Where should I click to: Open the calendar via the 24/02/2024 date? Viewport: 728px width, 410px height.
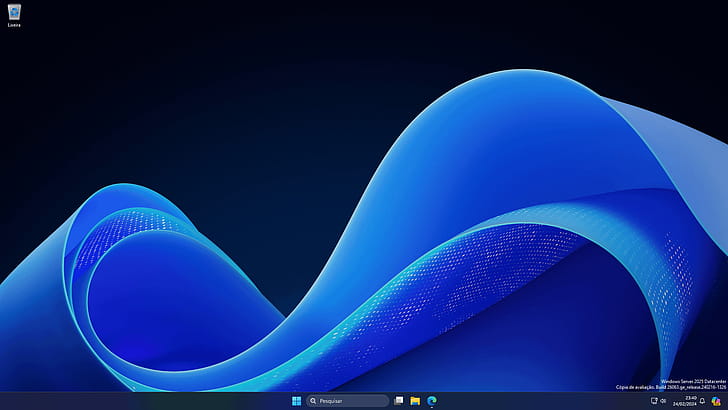(685, 404)
